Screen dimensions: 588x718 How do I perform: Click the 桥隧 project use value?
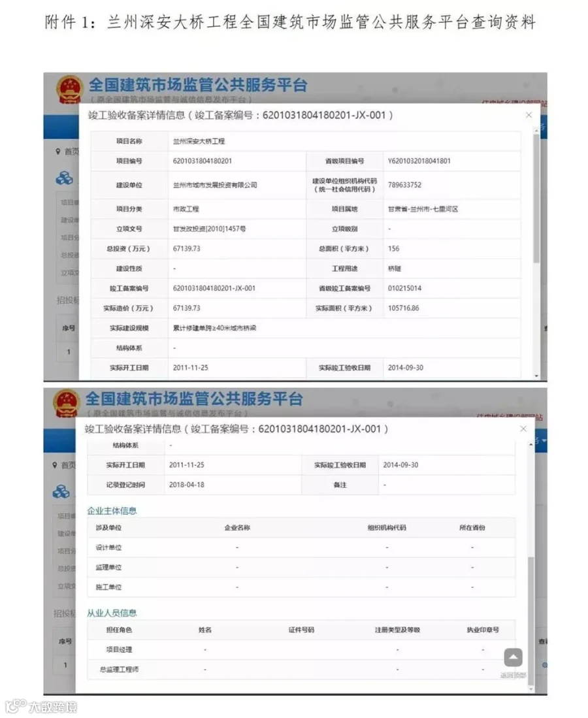click(x=395, y=269)
